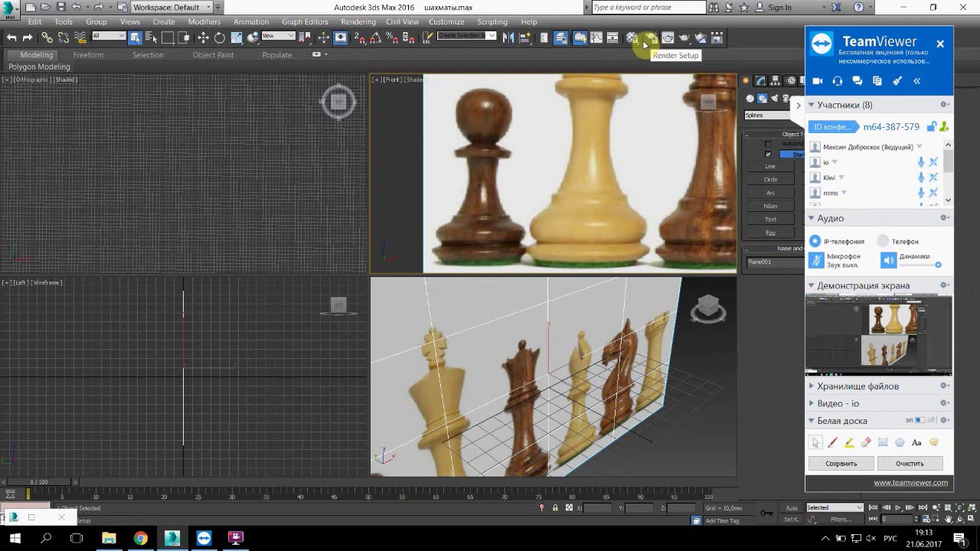Viewport: 980px width, 551px height.
Task: Open the Curve Editor icon
Action: pyautogui.click(x=596, y=37)
